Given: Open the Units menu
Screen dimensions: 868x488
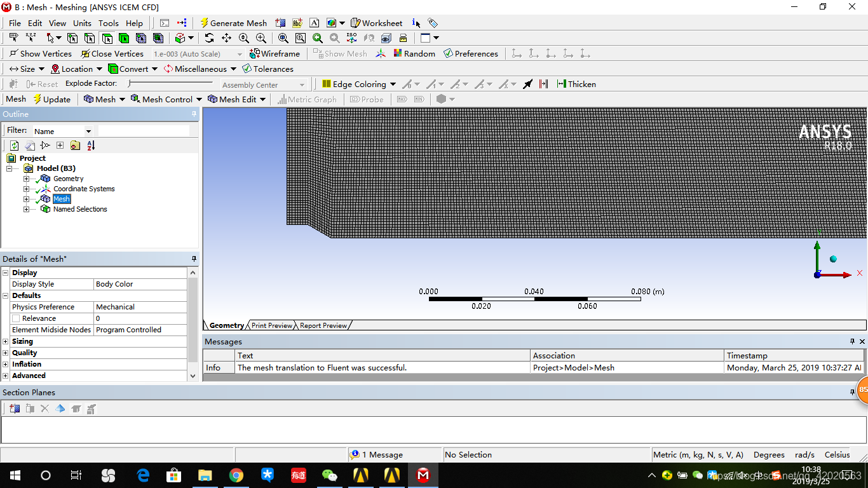Looking at the screenshot, I should 82,23.
